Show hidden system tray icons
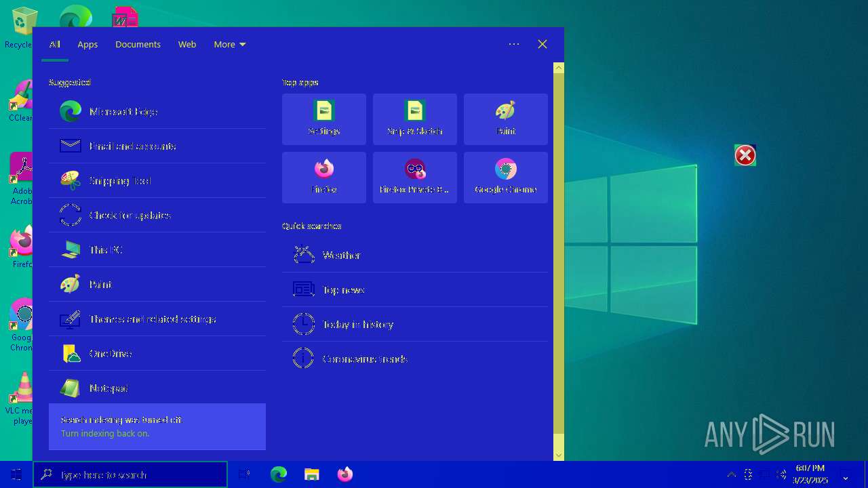 coord(732,474)
